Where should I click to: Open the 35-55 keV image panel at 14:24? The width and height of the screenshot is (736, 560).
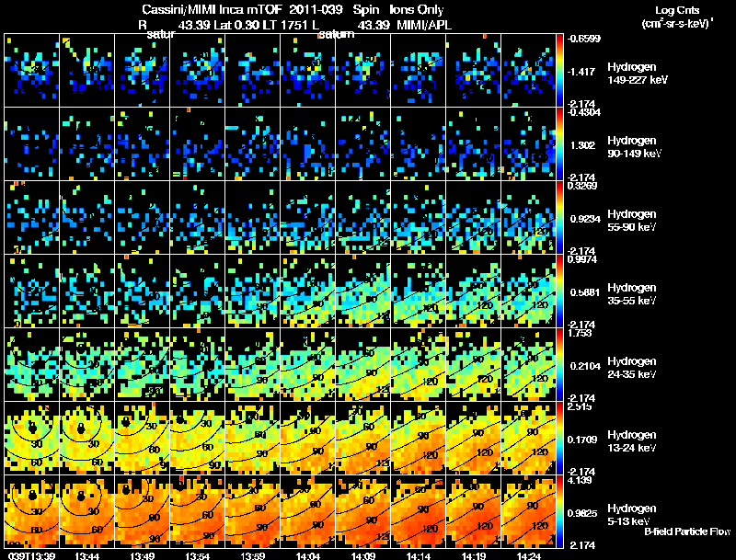[x=528, y=291]
